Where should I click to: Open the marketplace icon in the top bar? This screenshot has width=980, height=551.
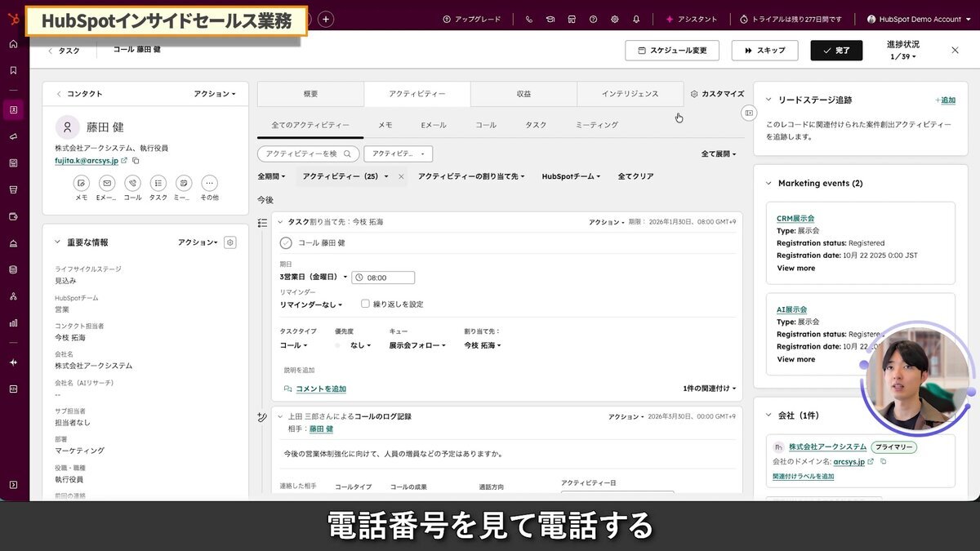572,19
